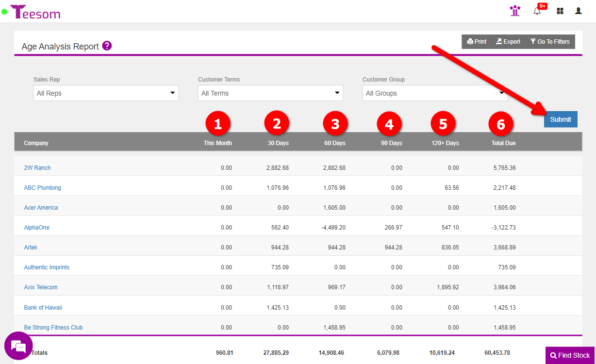Open the notifications bell
Screen dimensions: 596x364
pyautogui.click(x=537, y=11)
